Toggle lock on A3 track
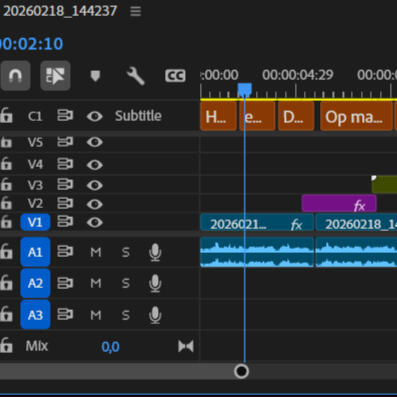397x397 pixels. coord(6,314)
